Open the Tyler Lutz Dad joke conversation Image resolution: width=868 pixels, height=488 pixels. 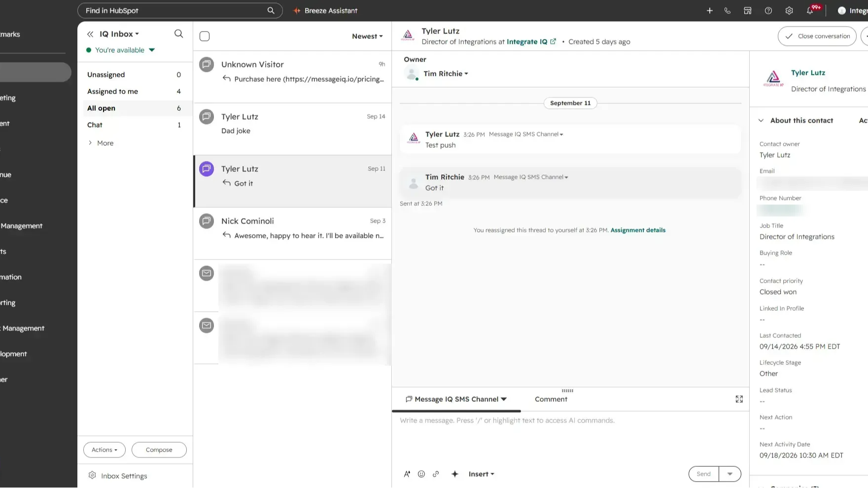[x=292, y=129]
